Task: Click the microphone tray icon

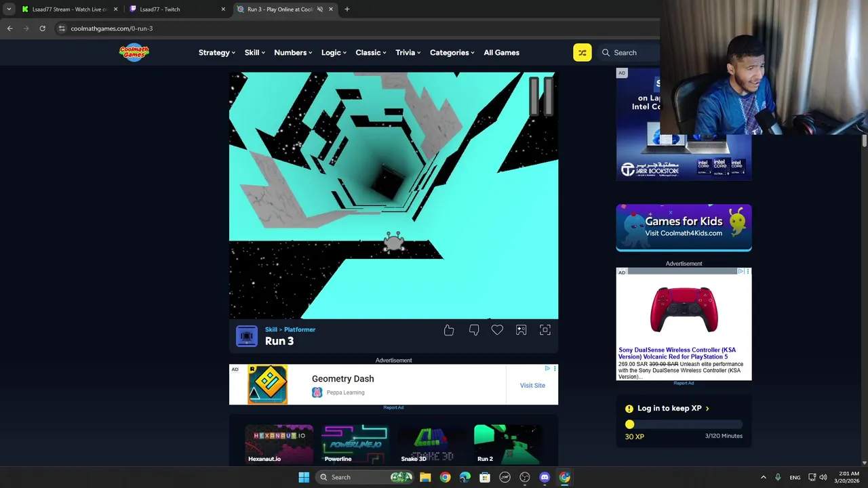Action: click(778, 477)
